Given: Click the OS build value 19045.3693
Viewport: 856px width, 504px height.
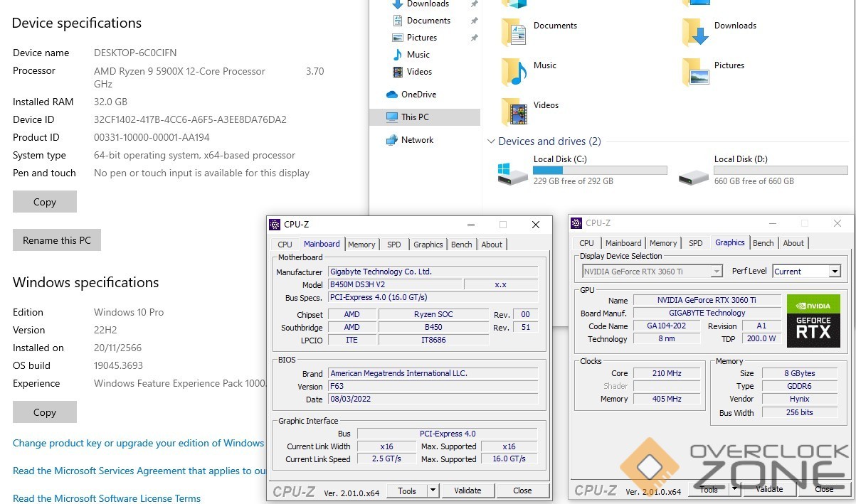Looking at the screenshot, I should click(x=118, y=365).
